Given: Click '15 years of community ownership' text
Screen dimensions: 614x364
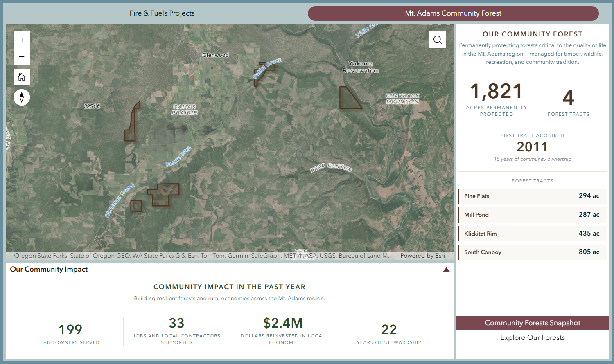Looking at the screenshot, I should coord(532,159).
